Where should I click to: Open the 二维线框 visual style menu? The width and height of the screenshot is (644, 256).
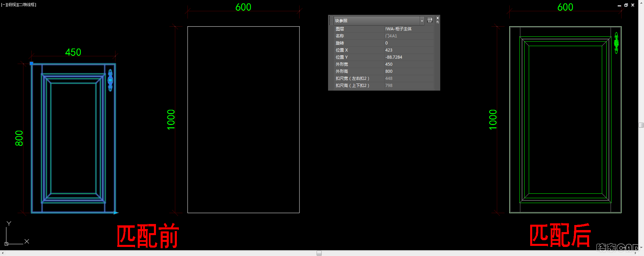coord(27,5)
